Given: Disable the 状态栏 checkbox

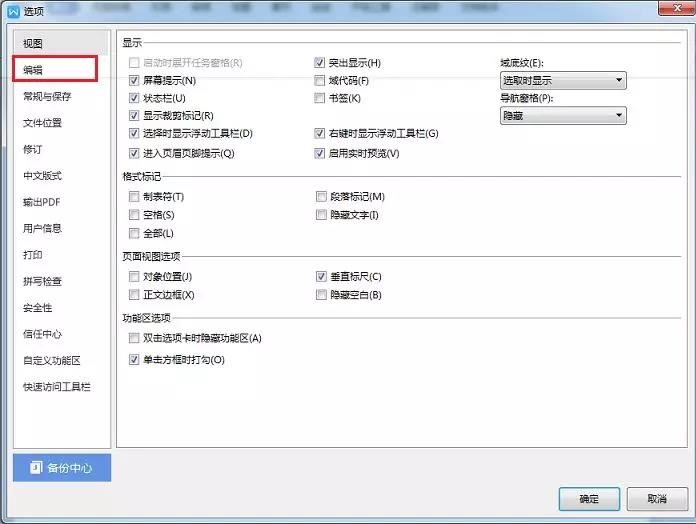Looking at the screenshot, I should [135, 98].
